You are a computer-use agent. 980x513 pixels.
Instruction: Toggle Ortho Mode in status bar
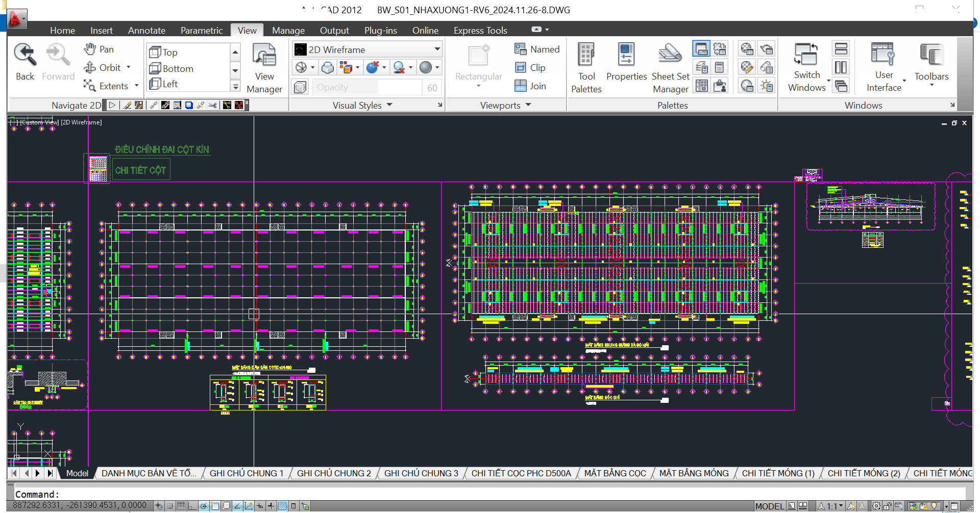click(192, 506)
